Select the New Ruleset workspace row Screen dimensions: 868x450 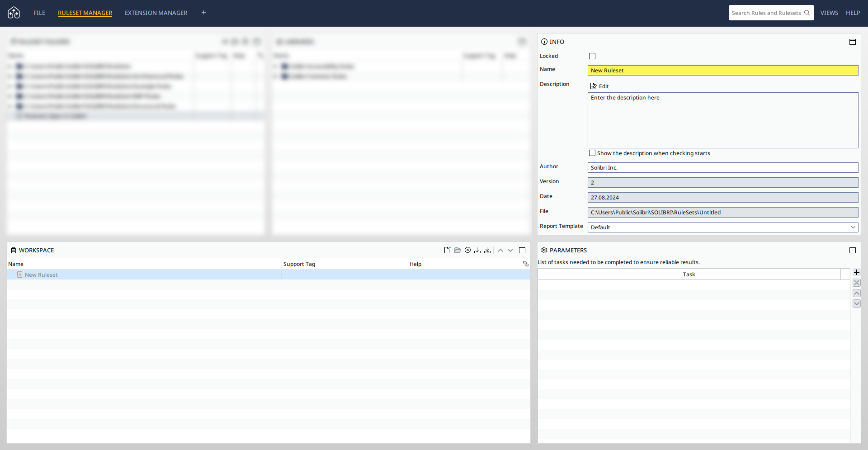tap(268, 275)
